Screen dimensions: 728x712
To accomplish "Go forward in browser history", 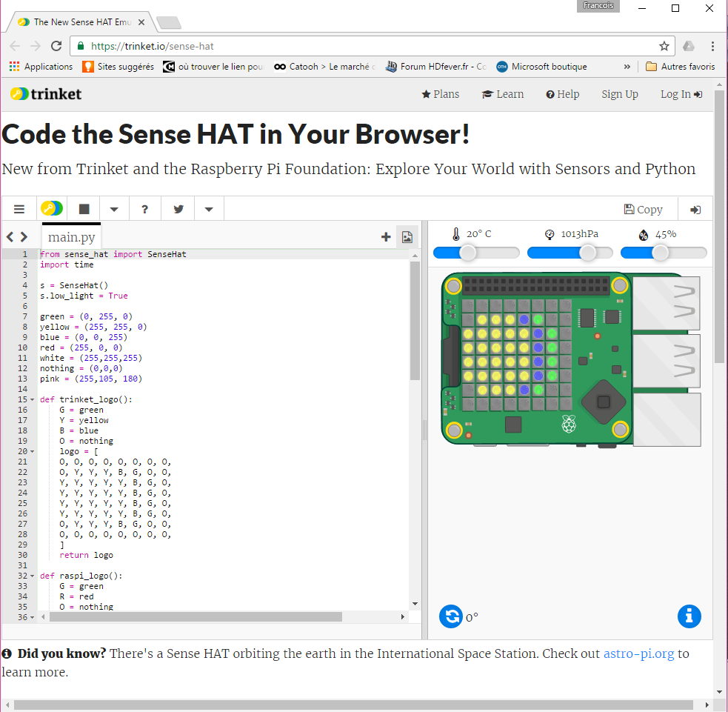I will 36,46.
